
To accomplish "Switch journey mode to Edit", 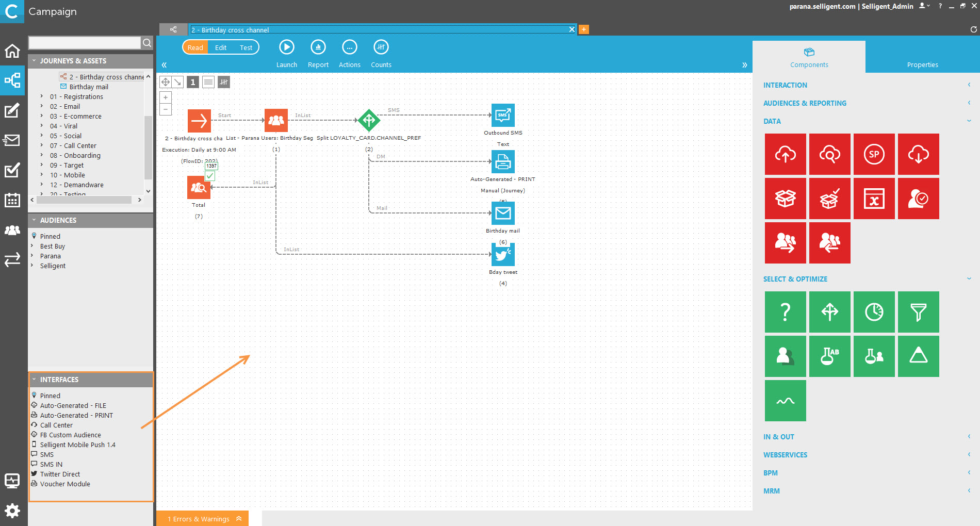I will tap(221, 47).
